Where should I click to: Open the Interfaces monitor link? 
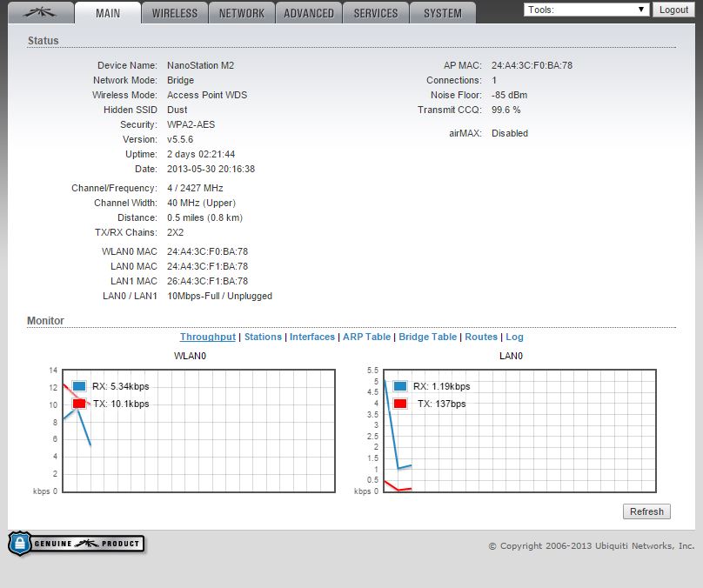click(x=312, y=337)
